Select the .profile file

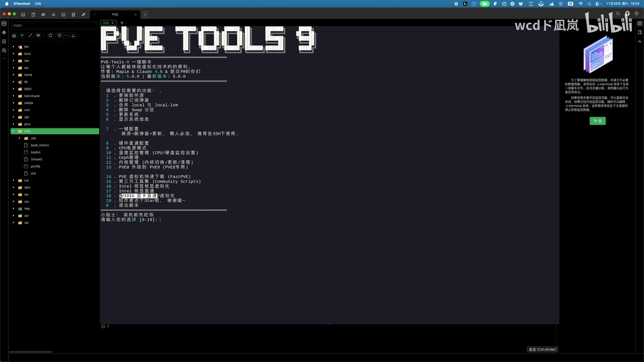tap(35, 166)
